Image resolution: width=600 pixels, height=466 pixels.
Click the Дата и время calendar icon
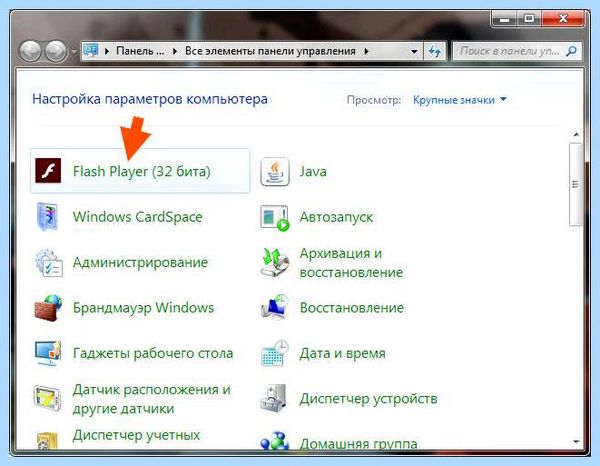pyautogui.click(x=274, y=353)
